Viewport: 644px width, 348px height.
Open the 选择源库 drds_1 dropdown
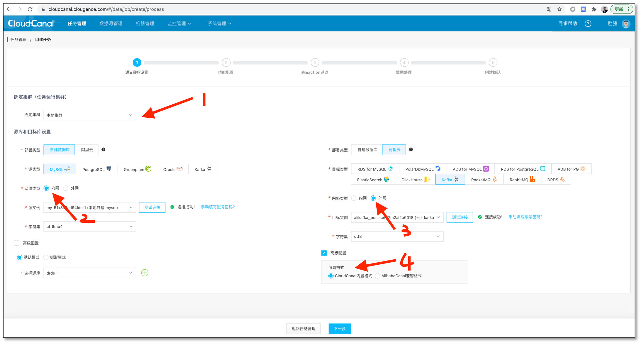(x=89, y=273)
